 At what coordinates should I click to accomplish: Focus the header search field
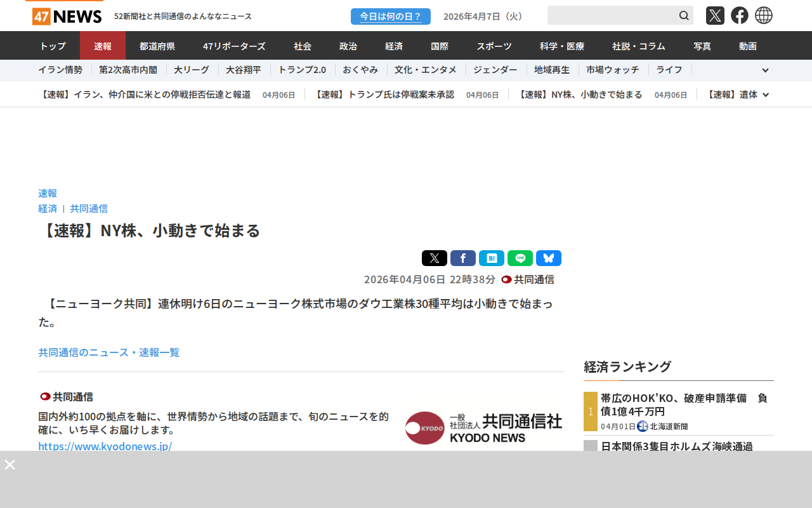(612, 15)
